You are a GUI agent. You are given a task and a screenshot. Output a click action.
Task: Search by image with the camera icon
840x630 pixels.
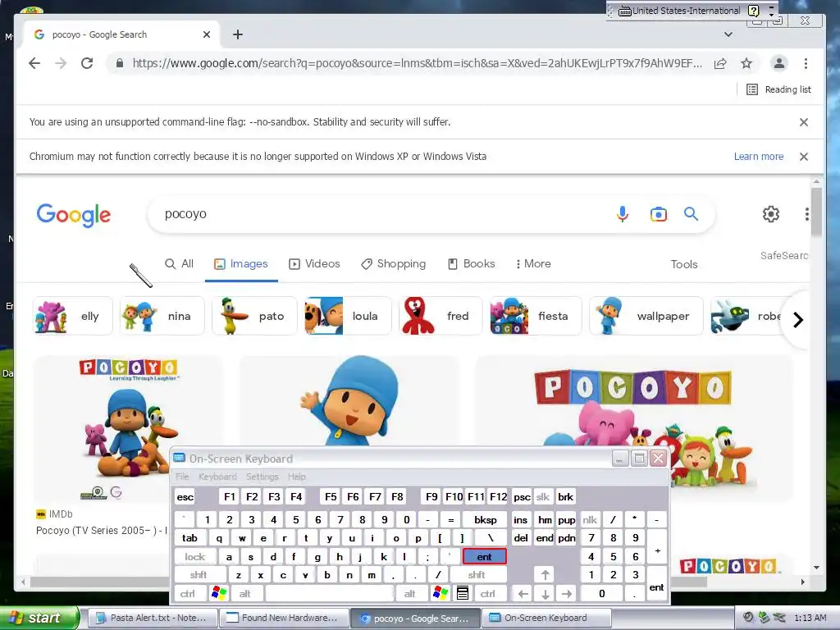[659, 214]
